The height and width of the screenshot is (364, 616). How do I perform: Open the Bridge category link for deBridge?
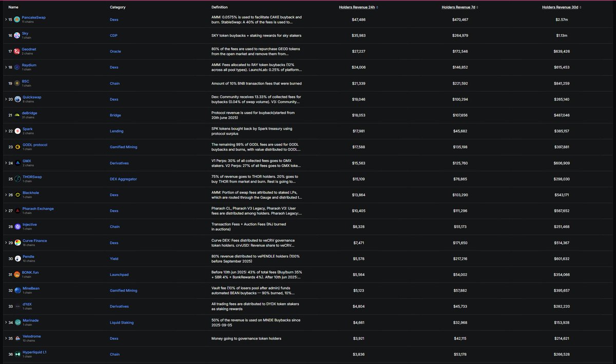[x=115, y=115]
